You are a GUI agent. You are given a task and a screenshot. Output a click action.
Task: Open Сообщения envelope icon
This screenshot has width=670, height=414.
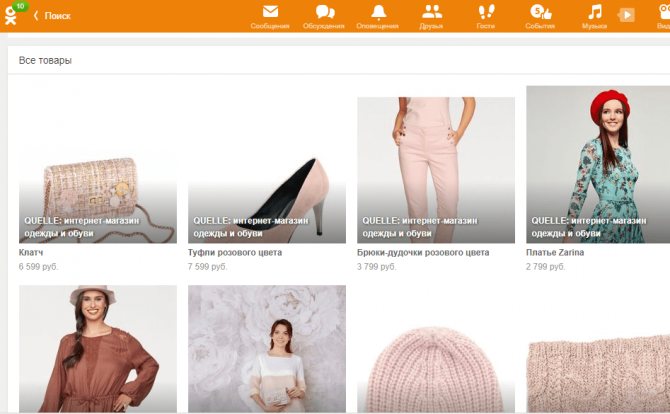point(270,12)
